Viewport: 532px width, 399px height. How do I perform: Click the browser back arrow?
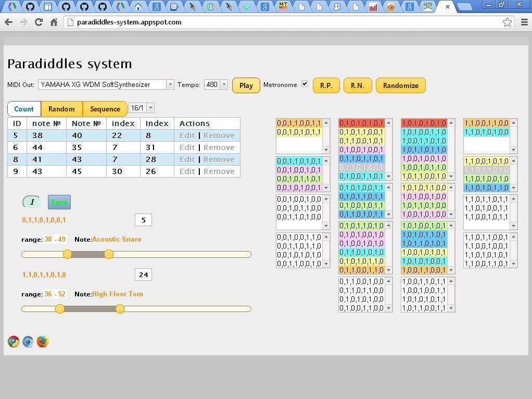(x=9, y=22)
